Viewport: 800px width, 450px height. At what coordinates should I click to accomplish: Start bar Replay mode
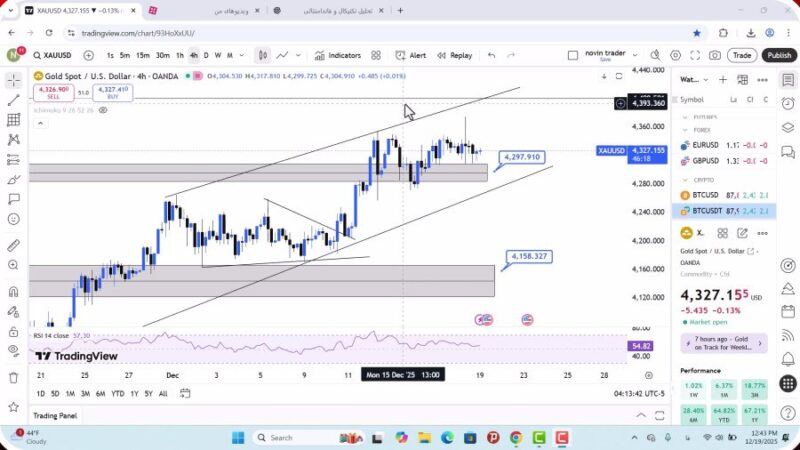[x=454, y=55]
